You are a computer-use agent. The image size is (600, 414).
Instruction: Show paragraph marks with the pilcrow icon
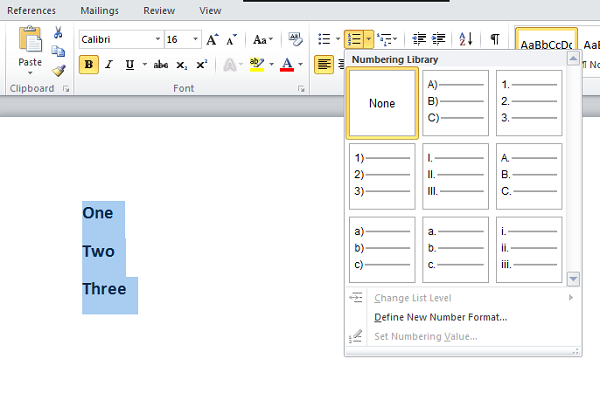coord(494,40)
